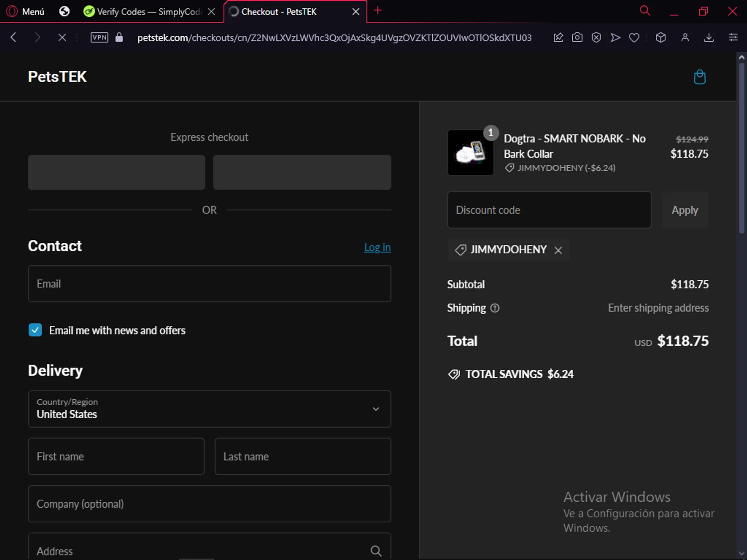Click the left express checkout button
The image size is (747, 560).
(117, 172)
